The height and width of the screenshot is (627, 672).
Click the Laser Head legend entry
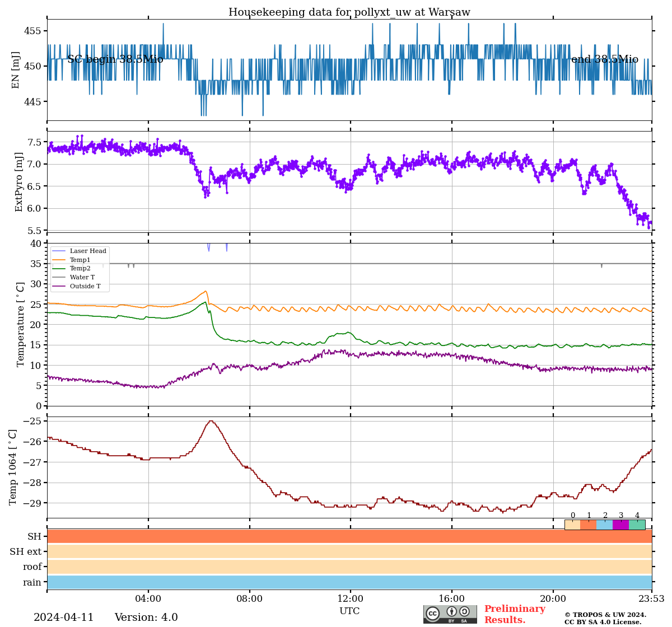point(79,251)
